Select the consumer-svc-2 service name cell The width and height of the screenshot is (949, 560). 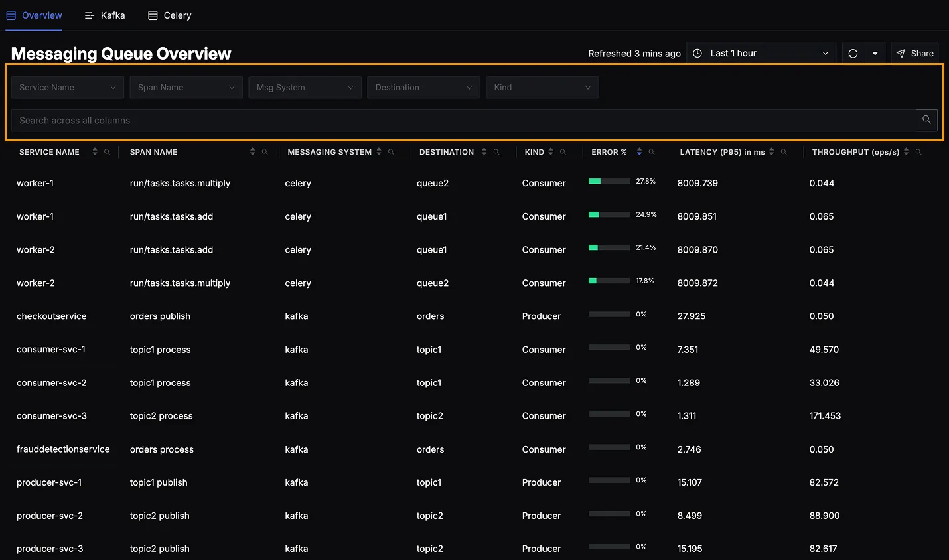(52, 382)
